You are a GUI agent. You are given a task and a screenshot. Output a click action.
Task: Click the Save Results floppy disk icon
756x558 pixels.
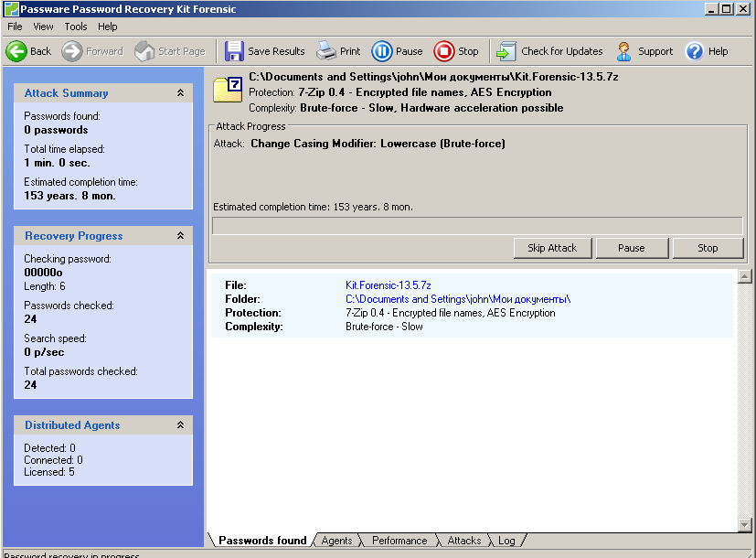tap(234, 51)
